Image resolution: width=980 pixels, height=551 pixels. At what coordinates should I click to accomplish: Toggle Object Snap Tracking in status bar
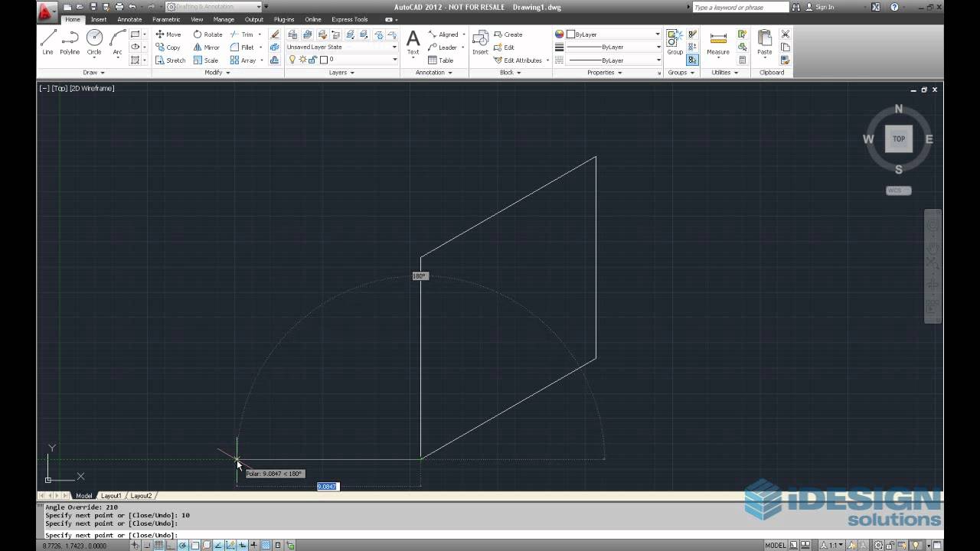(x=218, y=546)
